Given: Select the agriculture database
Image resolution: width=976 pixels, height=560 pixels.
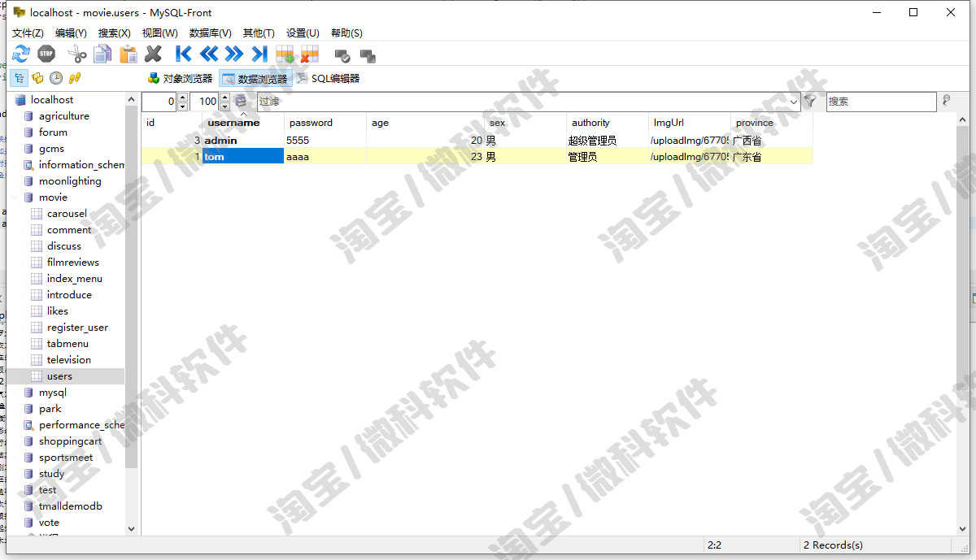Looking at the screenshot, I should 64,116.
